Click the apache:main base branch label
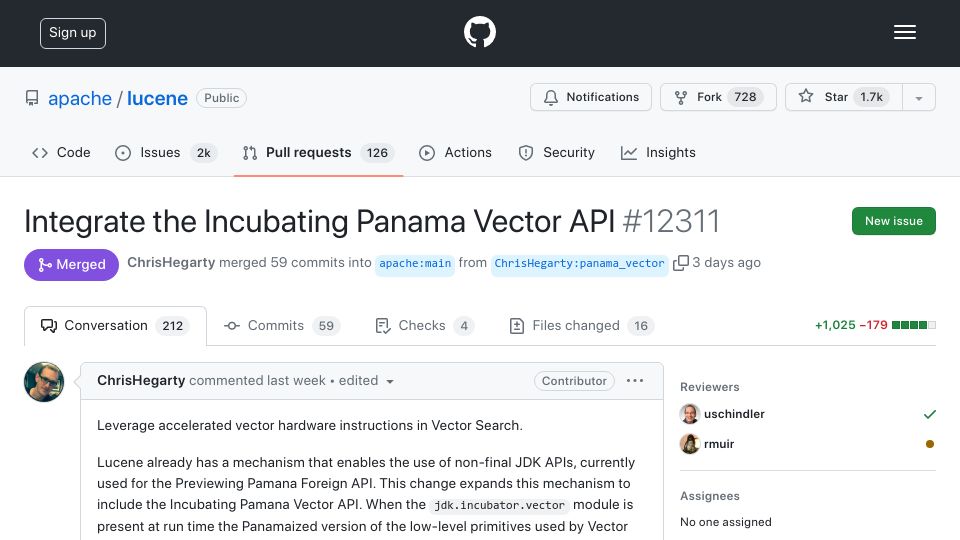Viewport: 960px width, 540px height. (x=414, y=263)
